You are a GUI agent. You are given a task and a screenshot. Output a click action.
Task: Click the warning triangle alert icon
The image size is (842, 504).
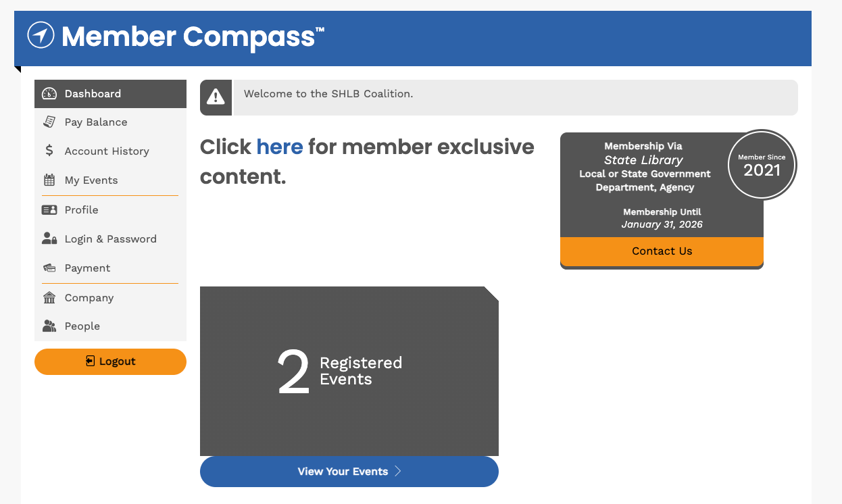216,97
